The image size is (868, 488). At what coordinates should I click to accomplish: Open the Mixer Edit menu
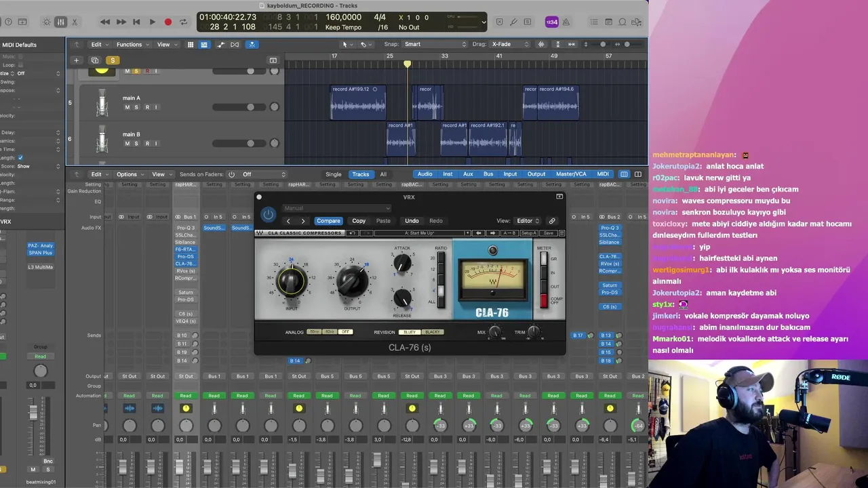click(99, 174)
